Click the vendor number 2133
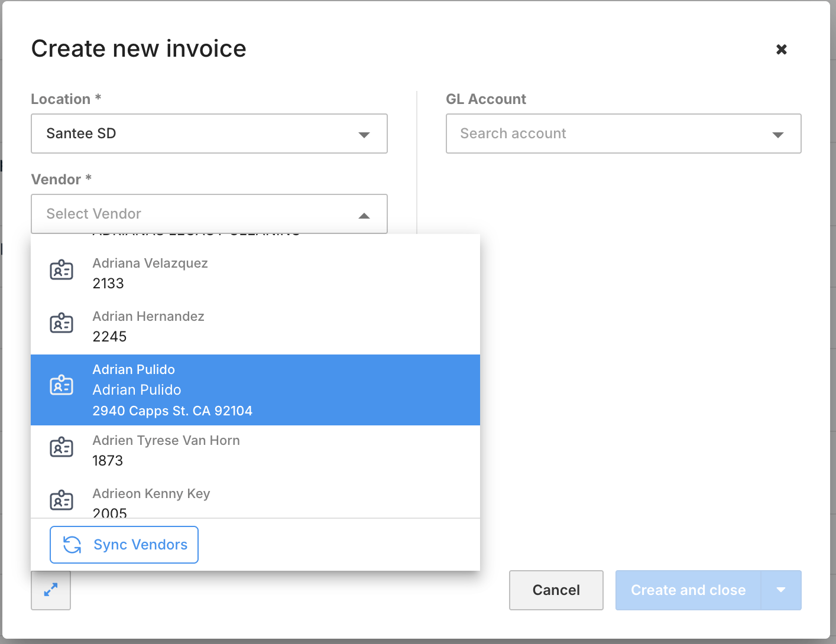 (108, 284)
